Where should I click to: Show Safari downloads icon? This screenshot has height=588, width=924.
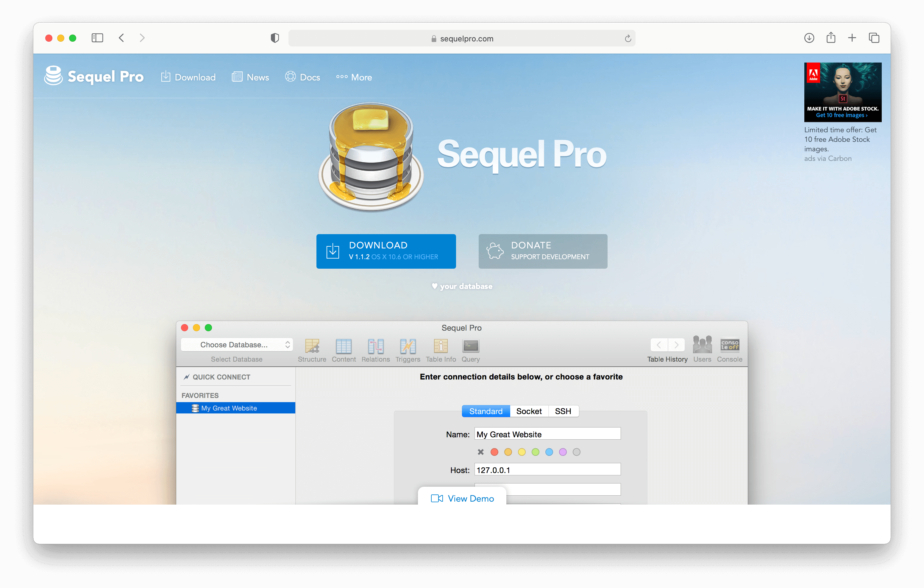tap(809, 38)
